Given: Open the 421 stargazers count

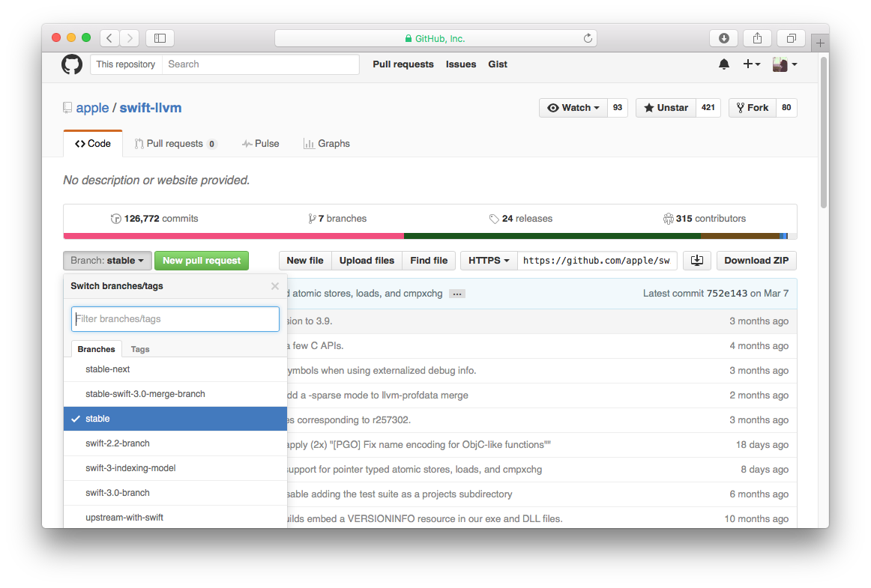Looking at the screenshot, I should (x=708, y=108).
